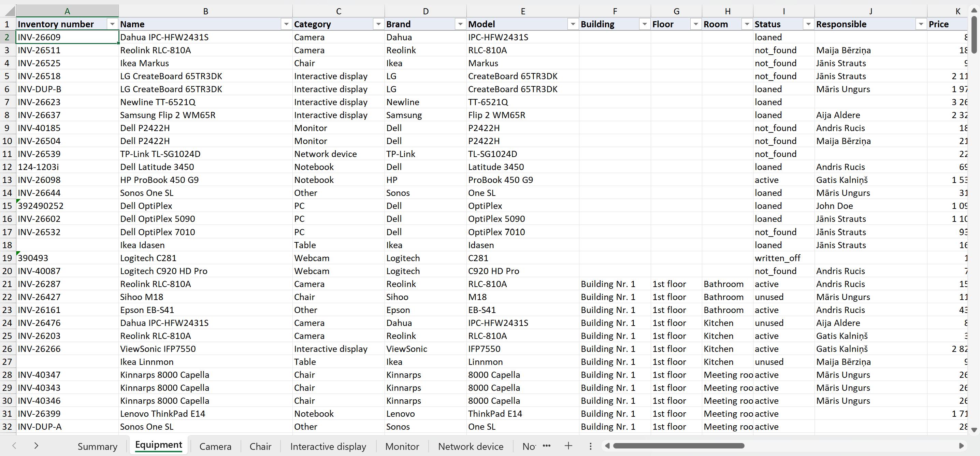
Task: Switch to the Monitor sheet tab
Action: (402, 446)
